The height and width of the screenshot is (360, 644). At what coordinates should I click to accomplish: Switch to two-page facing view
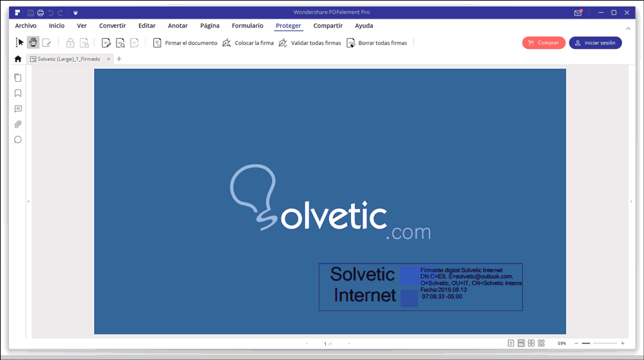[x=531, y=343]
